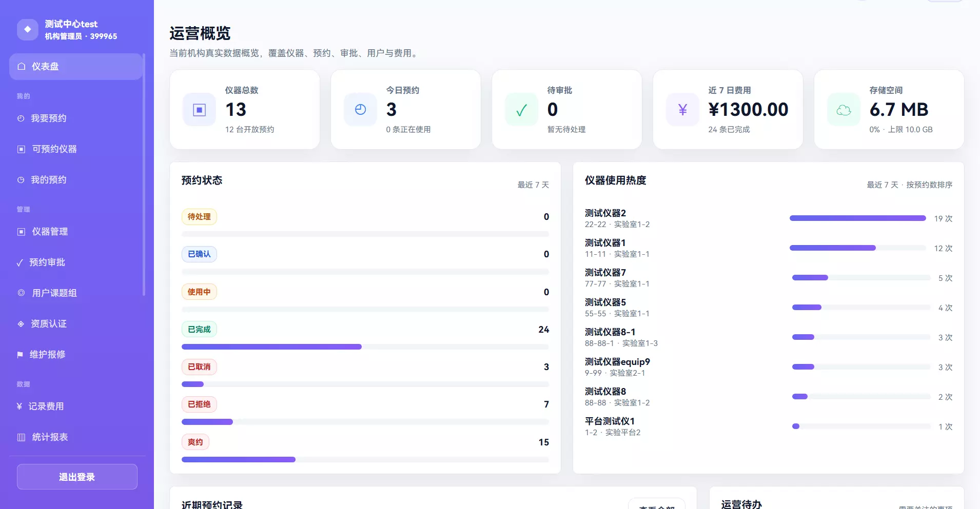
Task: Click the yen icon beside 记录费用
Action: (x=19, y=406)
